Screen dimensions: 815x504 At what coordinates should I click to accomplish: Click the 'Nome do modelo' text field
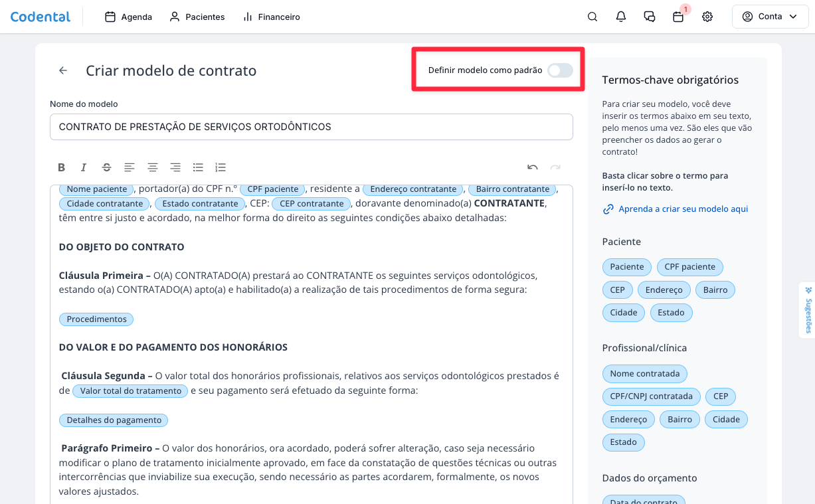click(311, 127)
